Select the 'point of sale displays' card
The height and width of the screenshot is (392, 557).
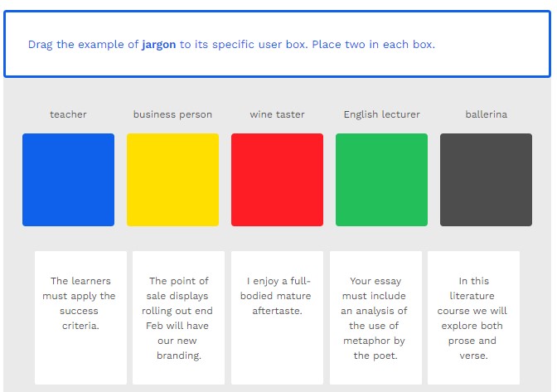coord(178,317)
